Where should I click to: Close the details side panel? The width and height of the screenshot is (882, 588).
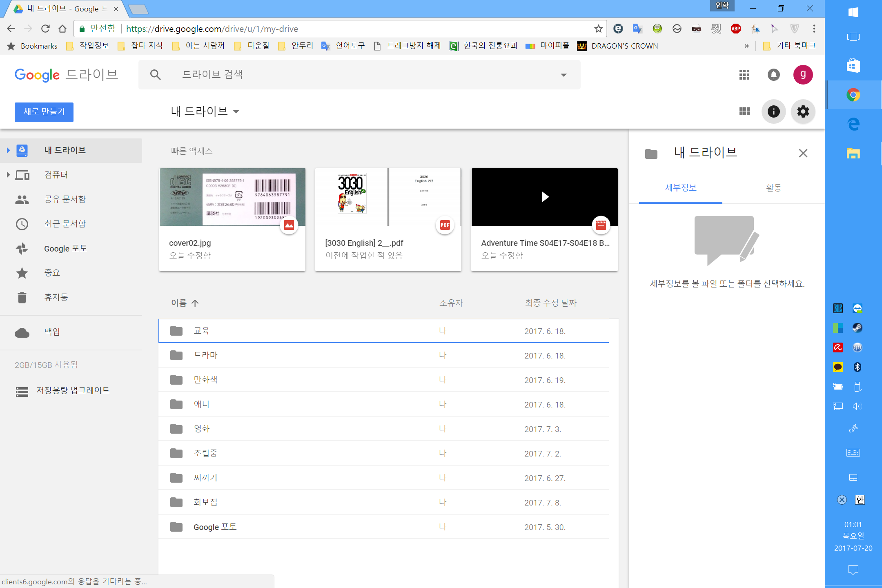[803, 153]
